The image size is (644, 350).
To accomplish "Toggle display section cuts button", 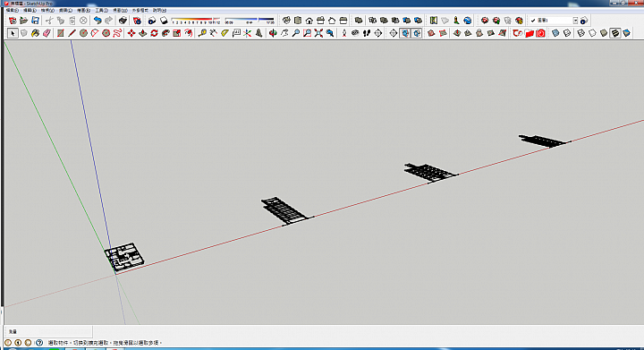I will (x=417, y=33).
